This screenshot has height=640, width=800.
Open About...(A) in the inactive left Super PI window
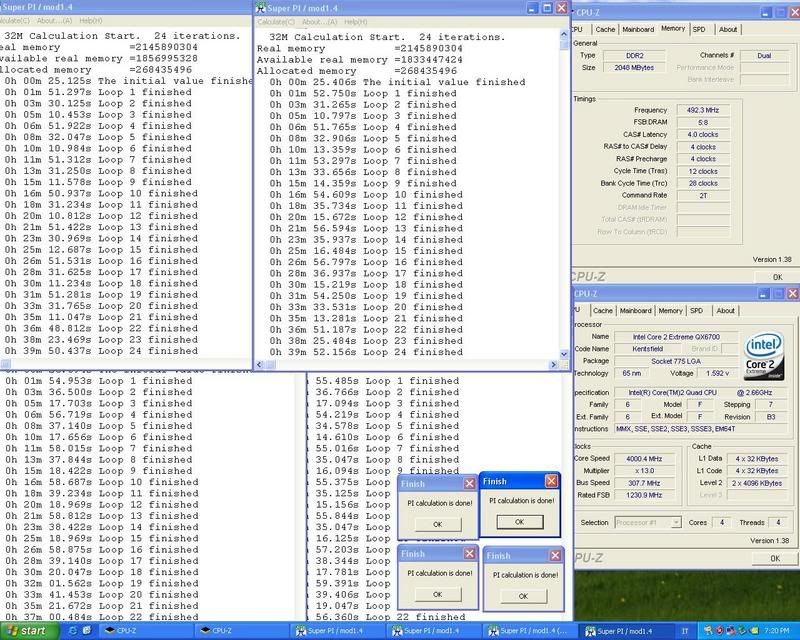point(55,21)
